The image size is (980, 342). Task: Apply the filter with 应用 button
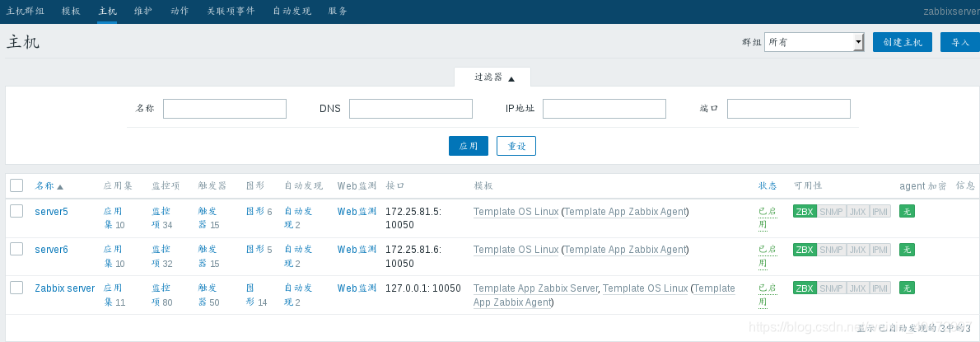(x=469, y=146)
